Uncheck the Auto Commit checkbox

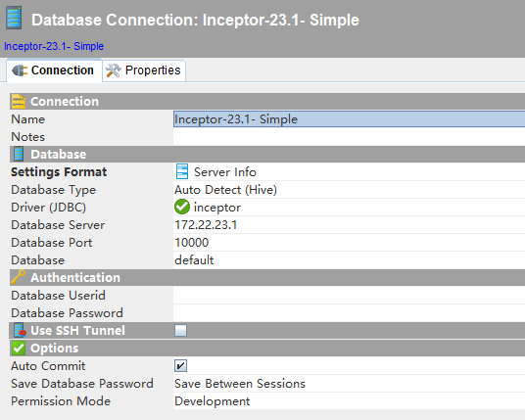coord(181,366)
